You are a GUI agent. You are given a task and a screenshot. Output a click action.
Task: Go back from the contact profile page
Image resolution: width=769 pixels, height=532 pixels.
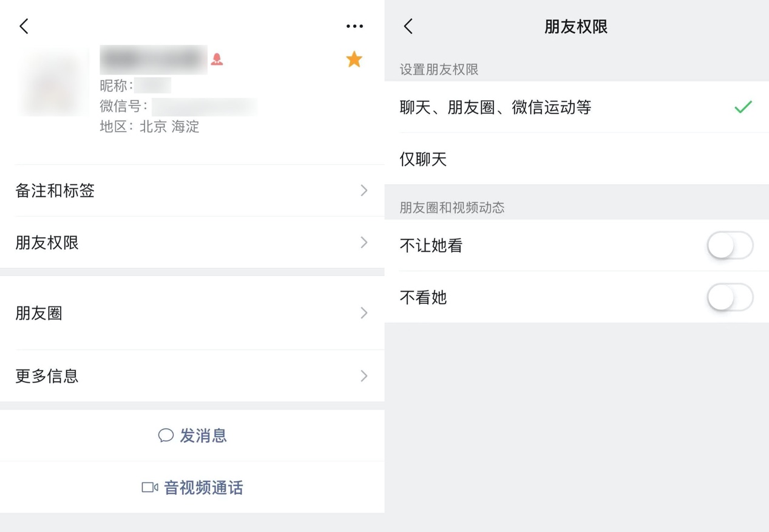24,26
